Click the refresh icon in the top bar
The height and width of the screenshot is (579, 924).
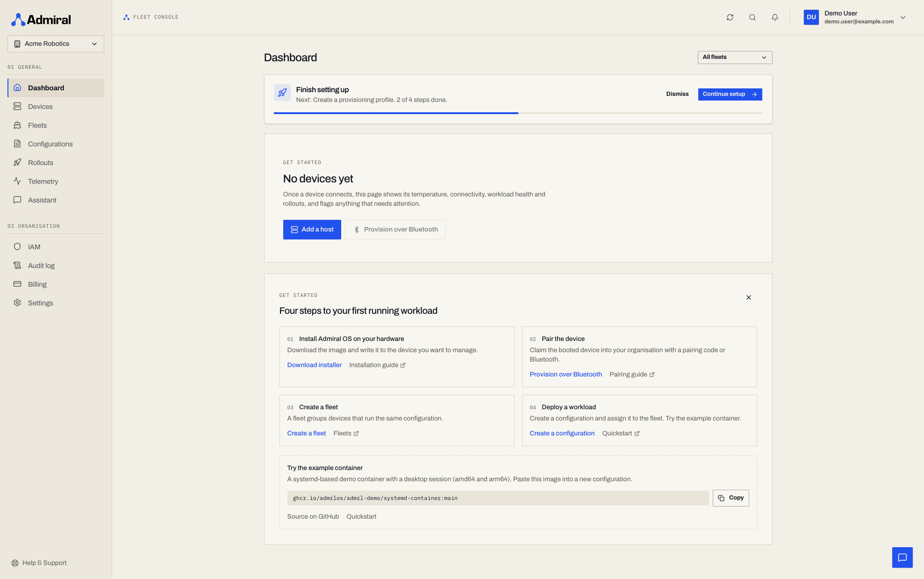730,17
